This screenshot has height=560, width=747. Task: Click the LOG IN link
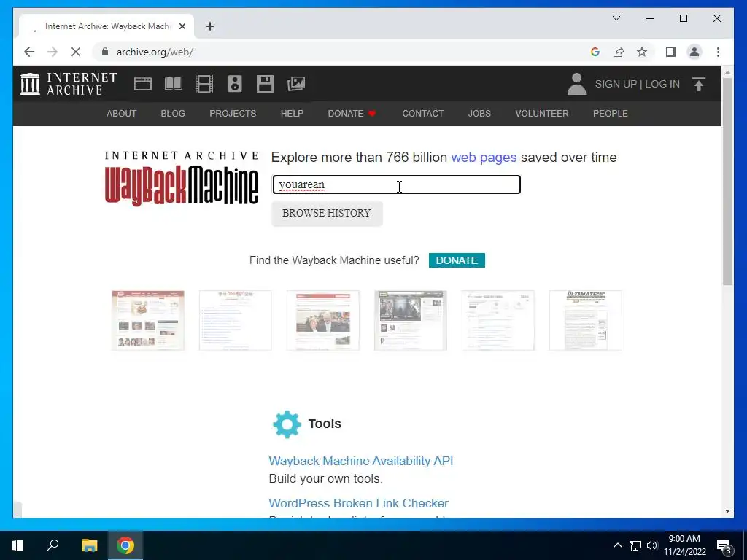pos(662,84)
